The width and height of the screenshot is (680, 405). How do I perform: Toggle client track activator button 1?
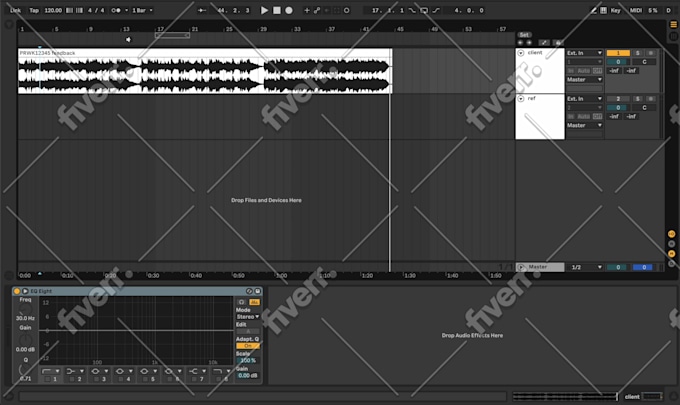click(x=618, y=53)
